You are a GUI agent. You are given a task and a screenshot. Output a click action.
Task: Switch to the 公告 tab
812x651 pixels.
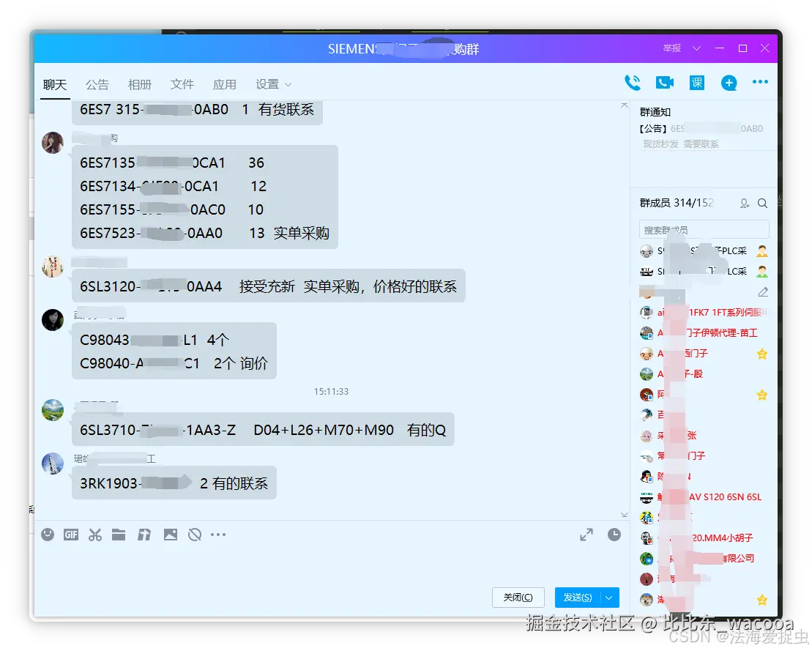[x=97, y=84]
